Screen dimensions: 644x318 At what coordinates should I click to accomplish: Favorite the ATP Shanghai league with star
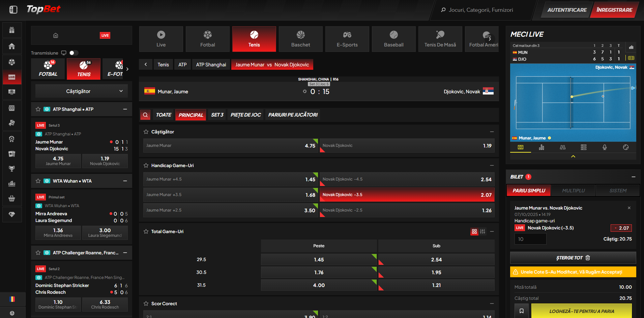38,109
